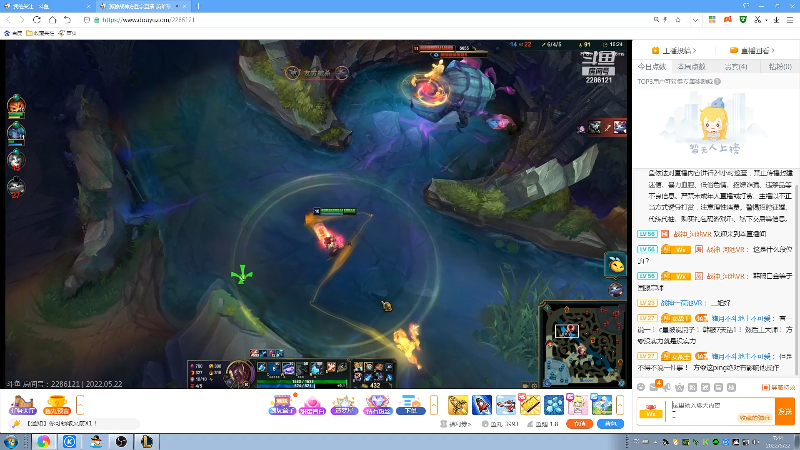The image size is (800, 450).
Task: Open the pink heart activity icon
Action: [x=312, y=405]
